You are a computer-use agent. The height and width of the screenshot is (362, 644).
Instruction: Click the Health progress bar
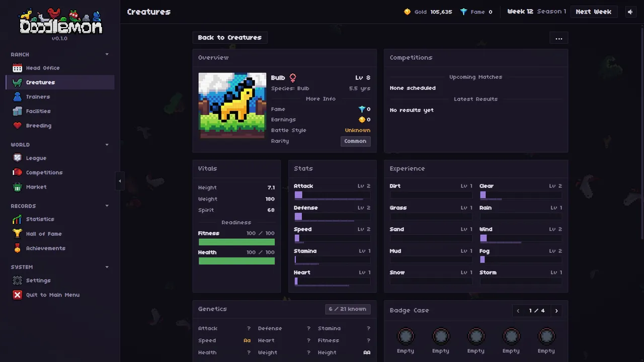click(x=236, y=261)
